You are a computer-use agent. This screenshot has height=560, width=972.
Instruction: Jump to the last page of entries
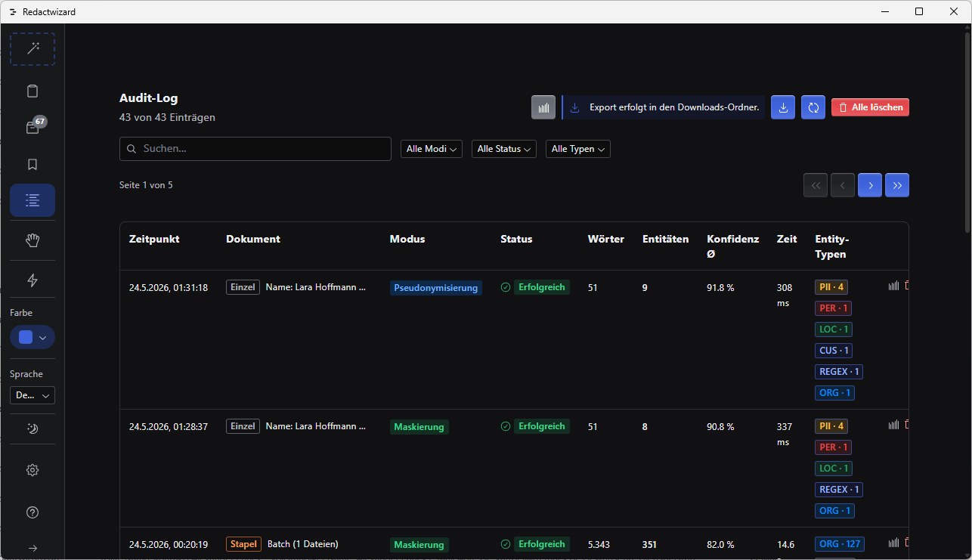click(x=897, y=185)
